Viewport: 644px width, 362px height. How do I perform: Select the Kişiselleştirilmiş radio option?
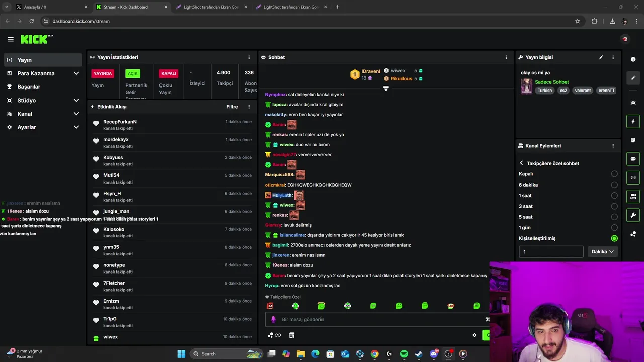(x=614, y=238)
